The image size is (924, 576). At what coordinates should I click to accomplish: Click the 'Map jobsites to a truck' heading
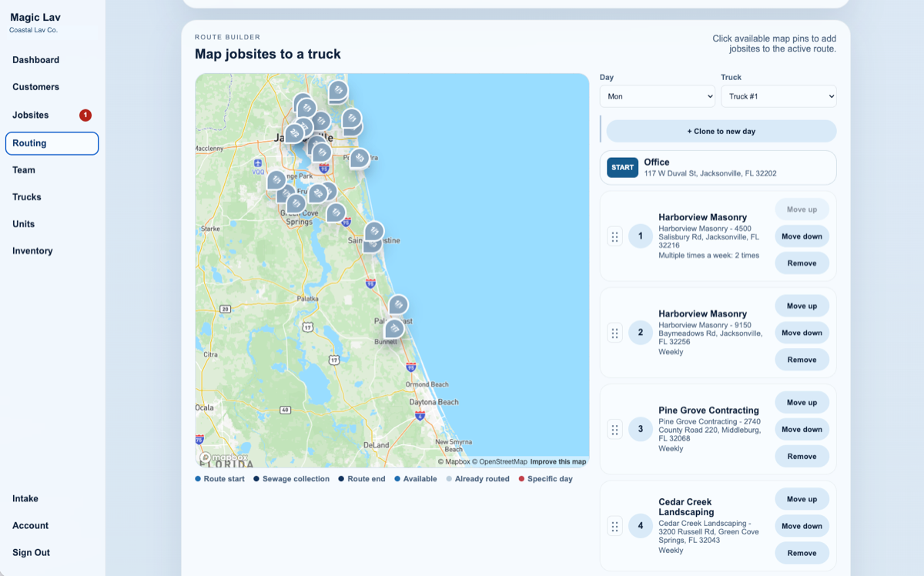(268, 54)
